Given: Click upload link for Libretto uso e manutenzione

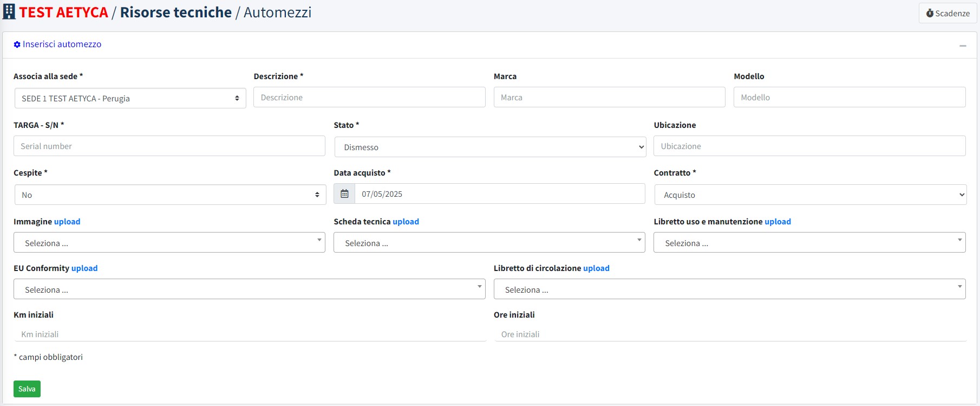Looking at the screenshot, I should pyautogui.click(x=778, y=222).
